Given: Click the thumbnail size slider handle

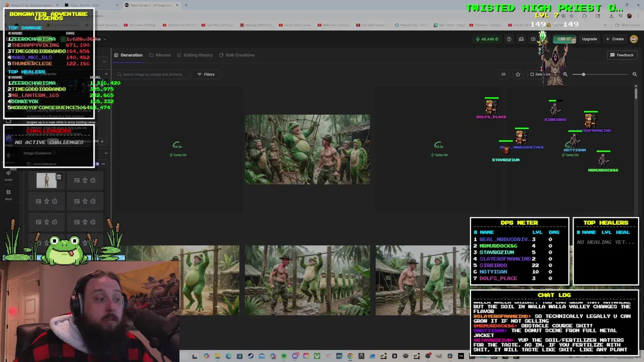Looking at the screenshot, I should [584, 74].
